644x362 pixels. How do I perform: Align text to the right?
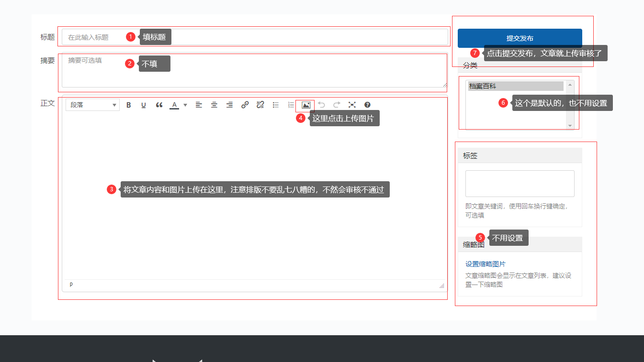pyautogui.click(x=229, y=105)
